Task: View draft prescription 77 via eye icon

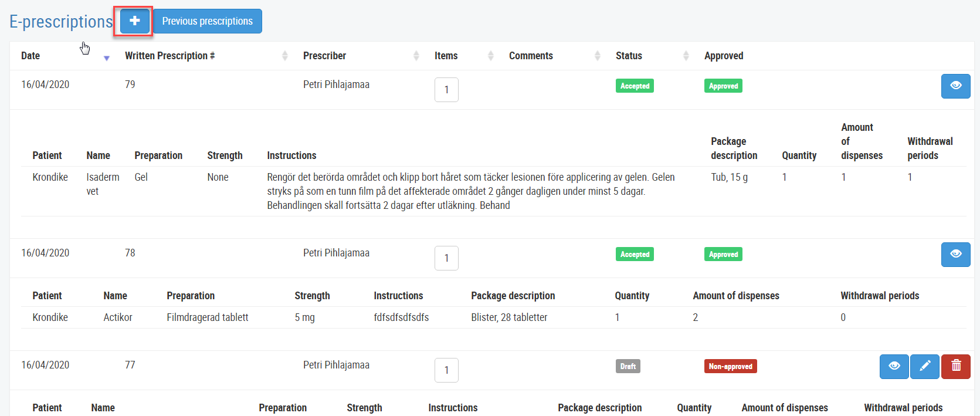Action: (894, 366)
